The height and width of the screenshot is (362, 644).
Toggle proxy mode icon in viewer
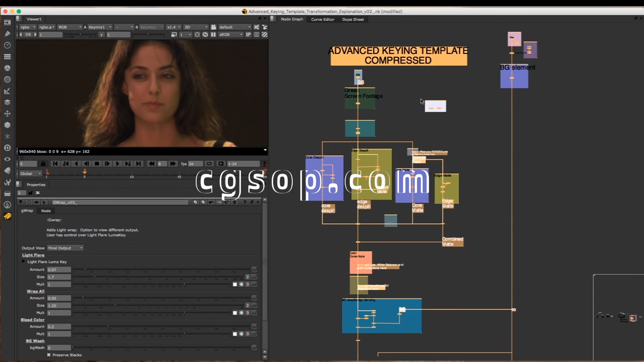click(174, 35)
